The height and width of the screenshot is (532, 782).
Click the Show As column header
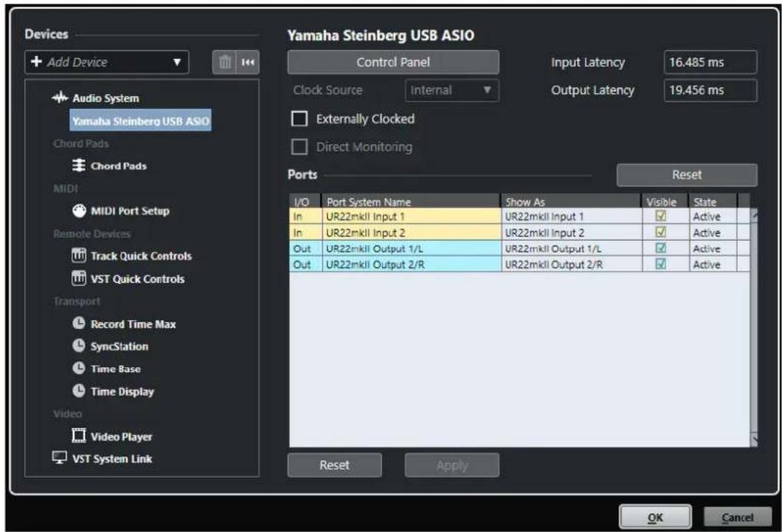pyautogui.click(x=571, y=202)
